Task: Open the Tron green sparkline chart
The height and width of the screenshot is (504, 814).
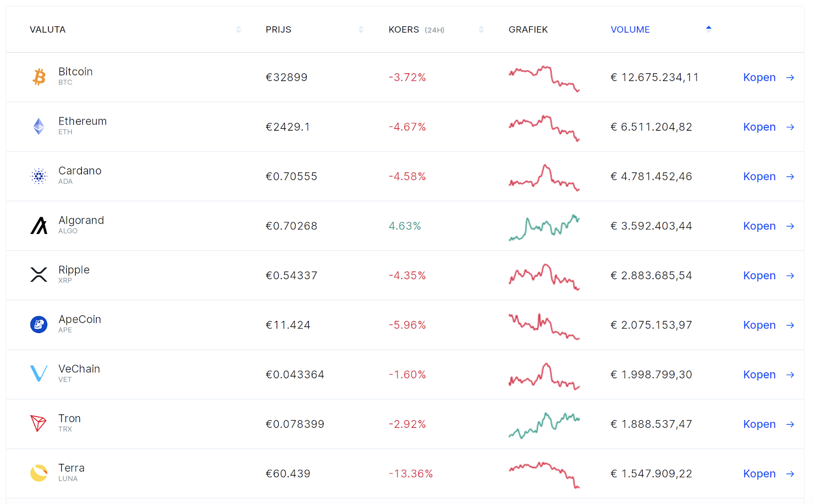Action: 544,425
